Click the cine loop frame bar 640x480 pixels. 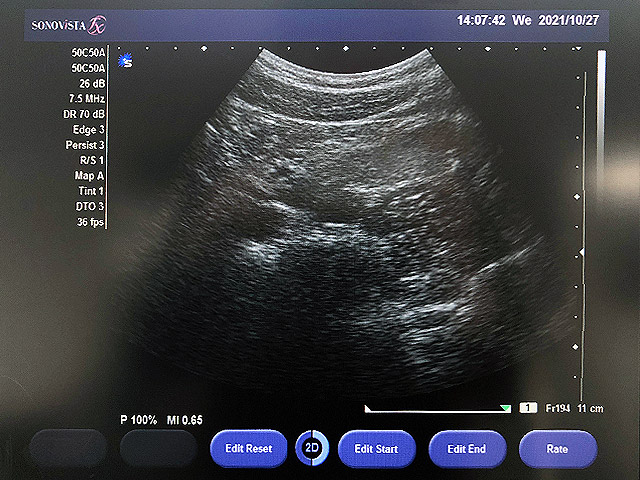[x=438, y=411]
